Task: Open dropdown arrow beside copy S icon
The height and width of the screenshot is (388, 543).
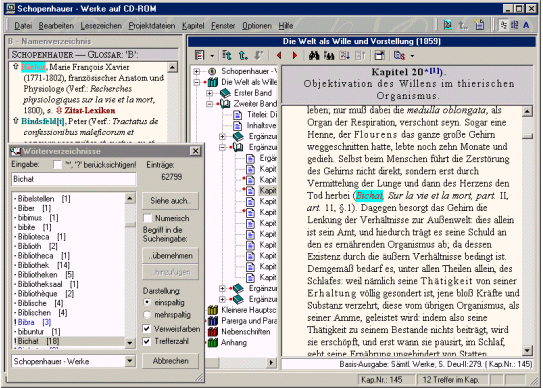Action: [412, 56]
